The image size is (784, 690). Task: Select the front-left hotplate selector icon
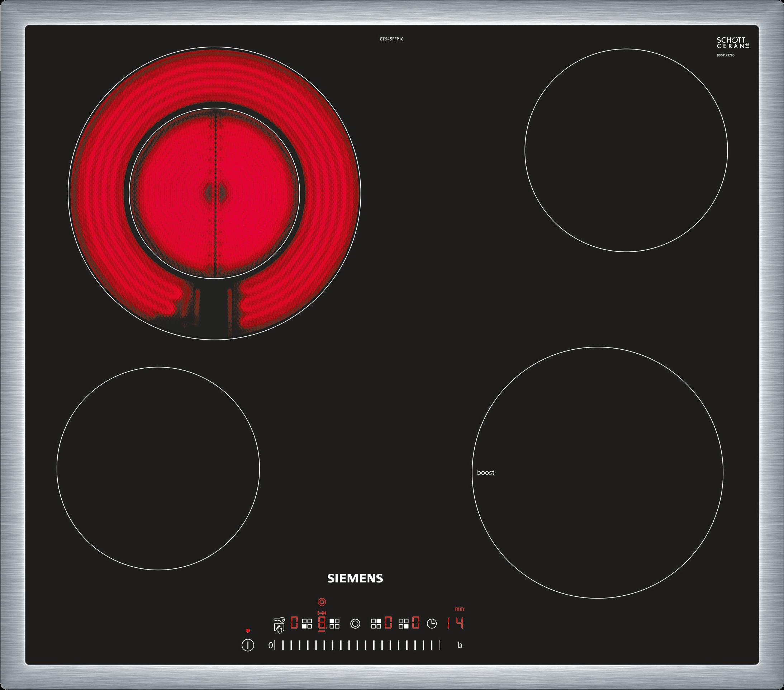(x=307, y=624)
